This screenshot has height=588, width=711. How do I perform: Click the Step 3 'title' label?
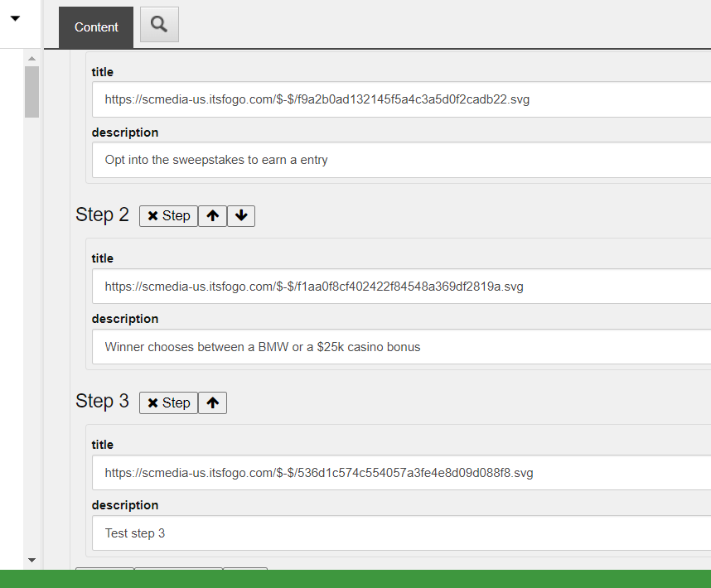[103, 445]
